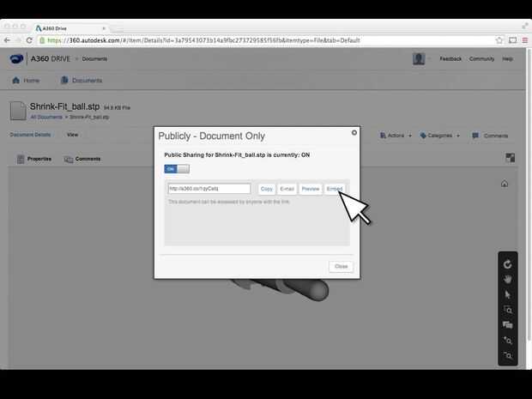
Task: Open the Actions dropdown
Action: pos(396,136)
